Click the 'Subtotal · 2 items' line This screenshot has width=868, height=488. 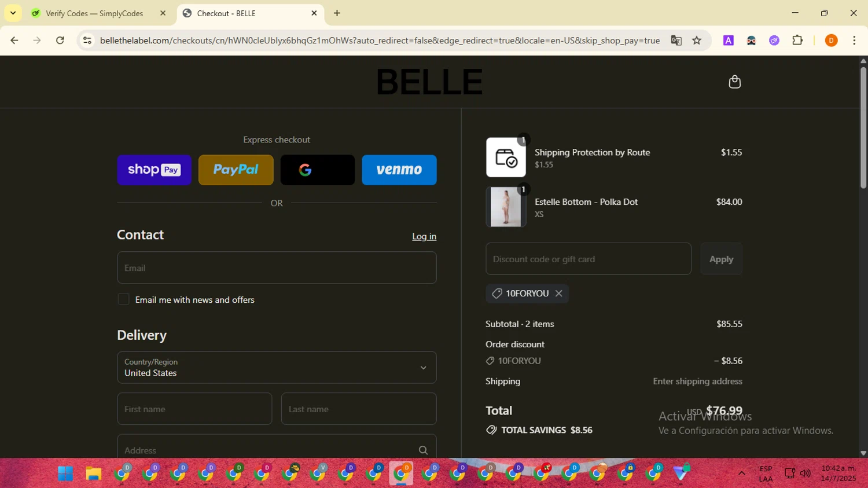(x=520, y=324)
